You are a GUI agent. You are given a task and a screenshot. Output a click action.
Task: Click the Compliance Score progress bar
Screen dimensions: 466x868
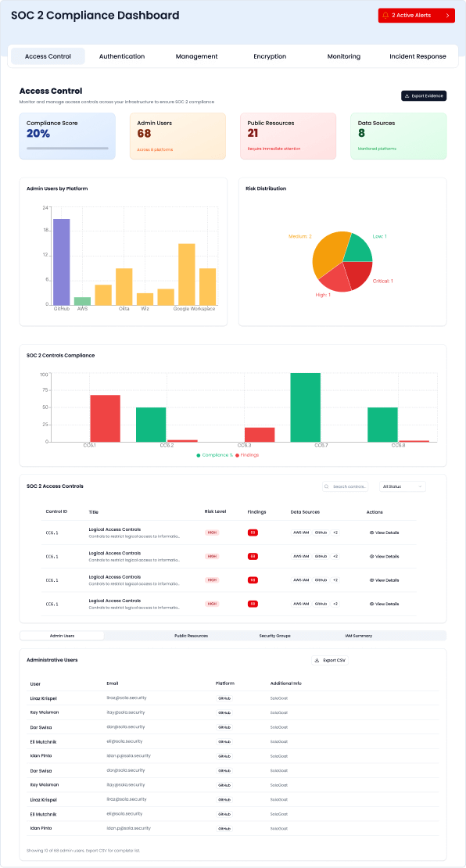point(67,149)
